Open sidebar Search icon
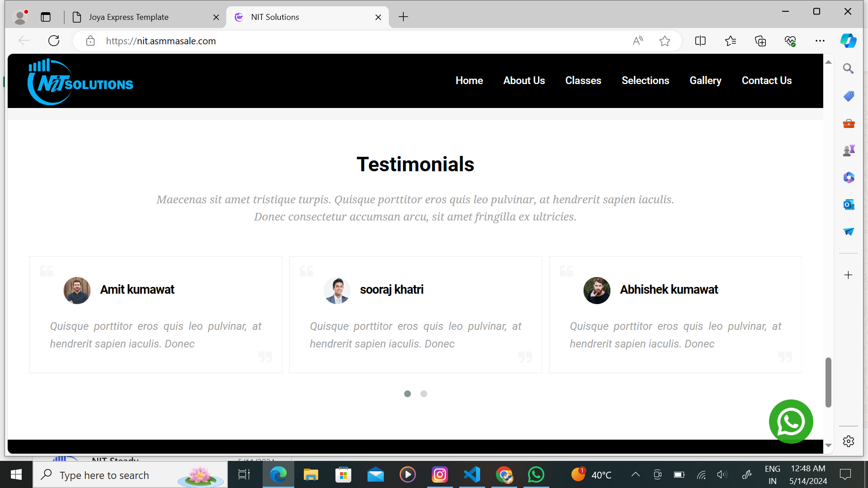 pyautogui.click(x=849, y=69)
